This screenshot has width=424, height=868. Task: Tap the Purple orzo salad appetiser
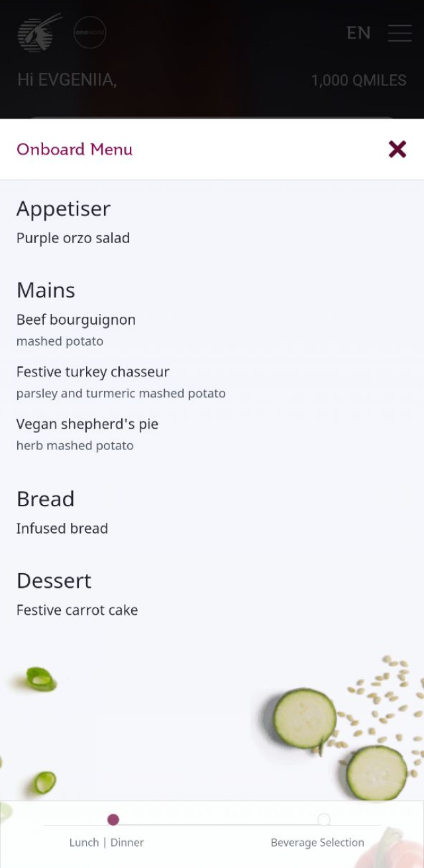click(73, 238)
